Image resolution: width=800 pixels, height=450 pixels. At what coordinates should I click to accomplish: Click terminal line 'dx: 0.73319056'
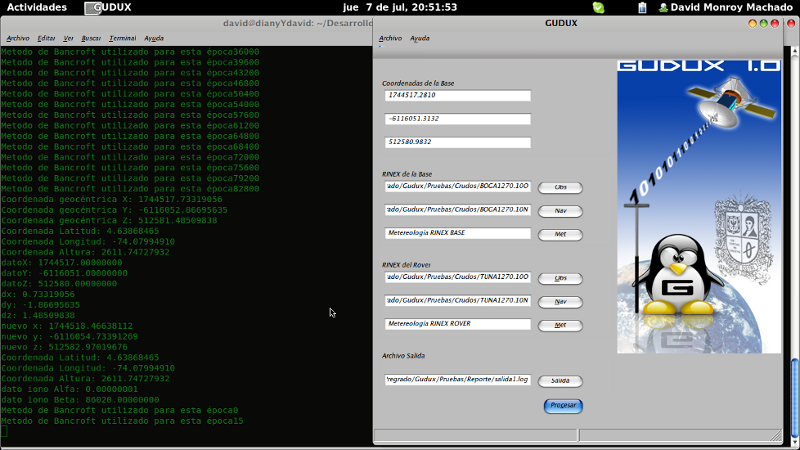38,294
